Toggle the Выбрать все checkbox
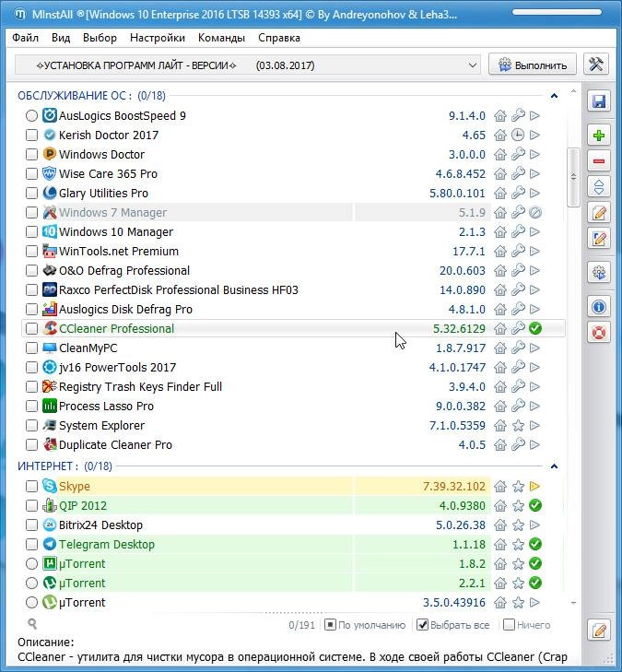This screenshot has height=672, width=622. (422, 625)
